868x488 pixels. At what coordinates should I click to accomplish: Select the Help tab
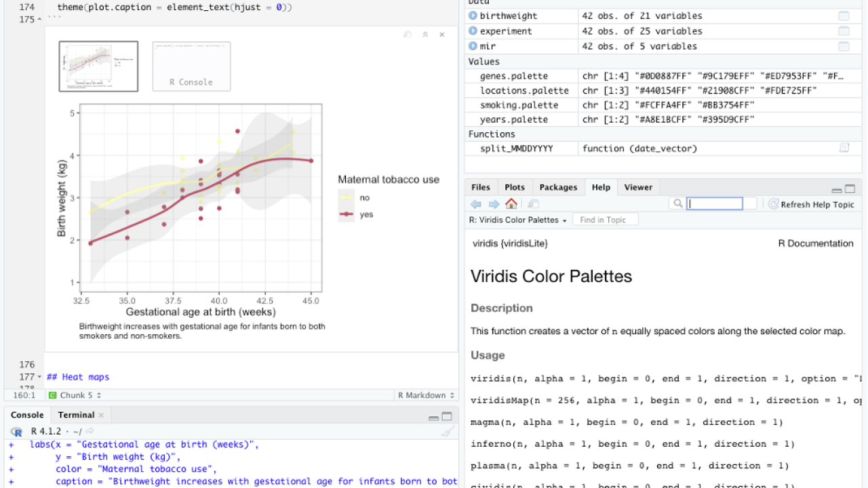pyautogui.click(x=601, y=188)
